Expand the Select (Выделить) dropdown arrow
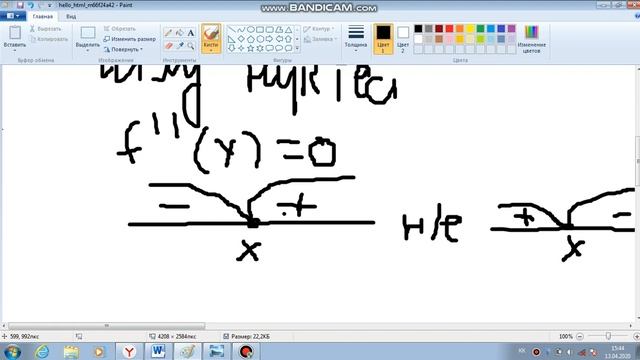Viewport: 640px width, 360px height. tap(87, 49)
